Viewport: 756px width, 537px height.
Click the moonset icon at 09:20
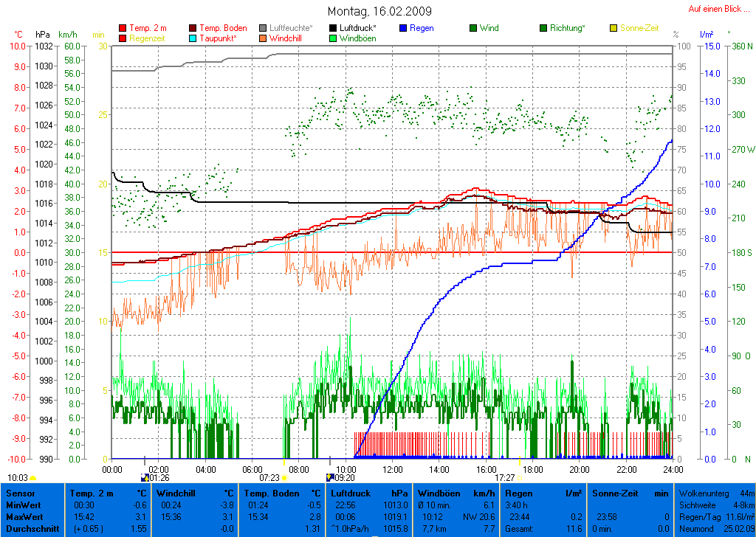[329, 478]
